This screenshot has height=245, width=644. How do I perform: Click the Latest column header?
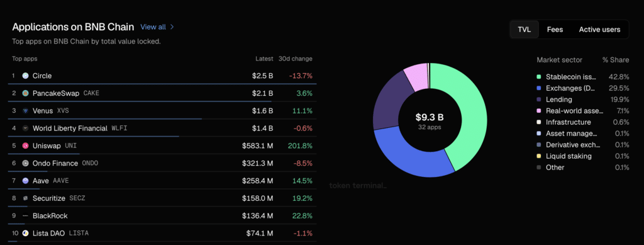coord(264,59)
